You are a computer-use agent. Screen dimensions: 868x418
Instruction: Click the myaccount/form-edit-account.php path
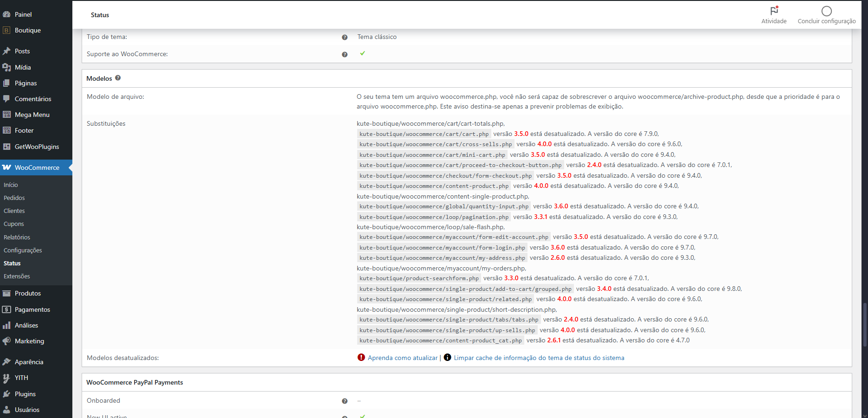pyautogui.click(x=454, y=237)
